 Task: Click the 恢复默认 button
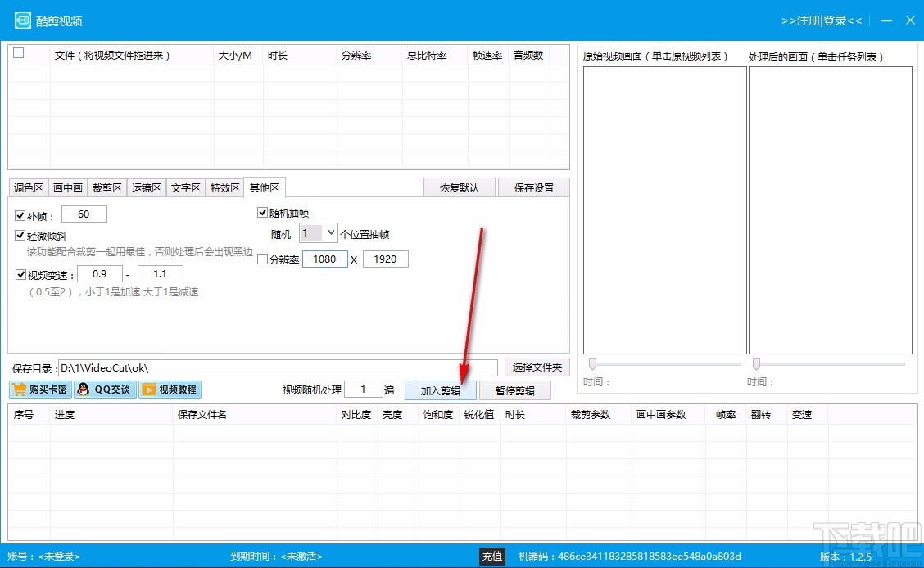point(460,187)
